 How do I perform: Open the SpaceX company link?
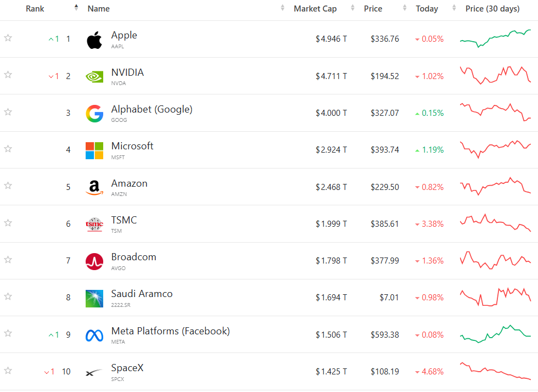(127, 368)
